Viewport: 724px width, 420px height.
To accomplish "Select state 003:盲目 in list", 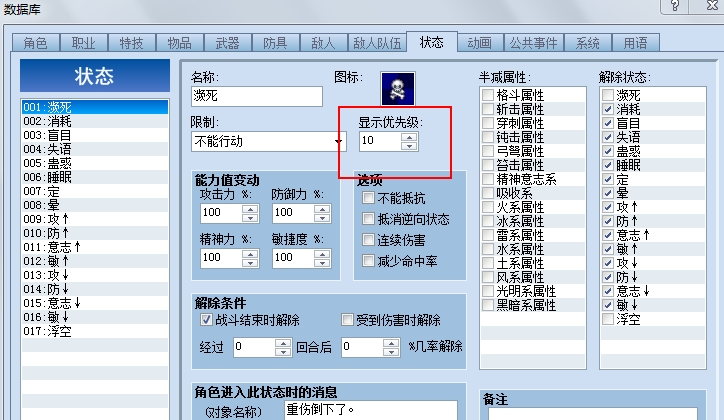I will pos(95,135).
